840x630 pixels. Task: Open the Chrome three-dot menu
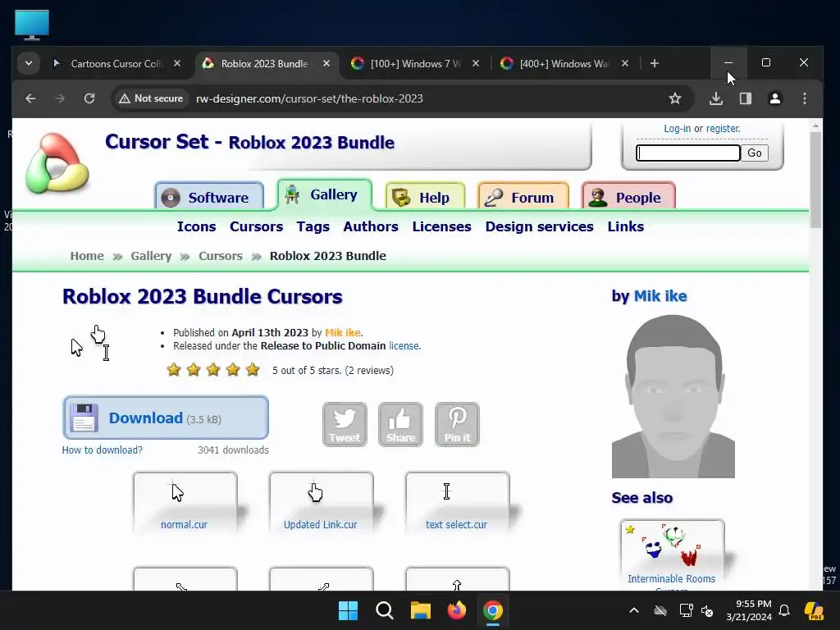(804, 98)
